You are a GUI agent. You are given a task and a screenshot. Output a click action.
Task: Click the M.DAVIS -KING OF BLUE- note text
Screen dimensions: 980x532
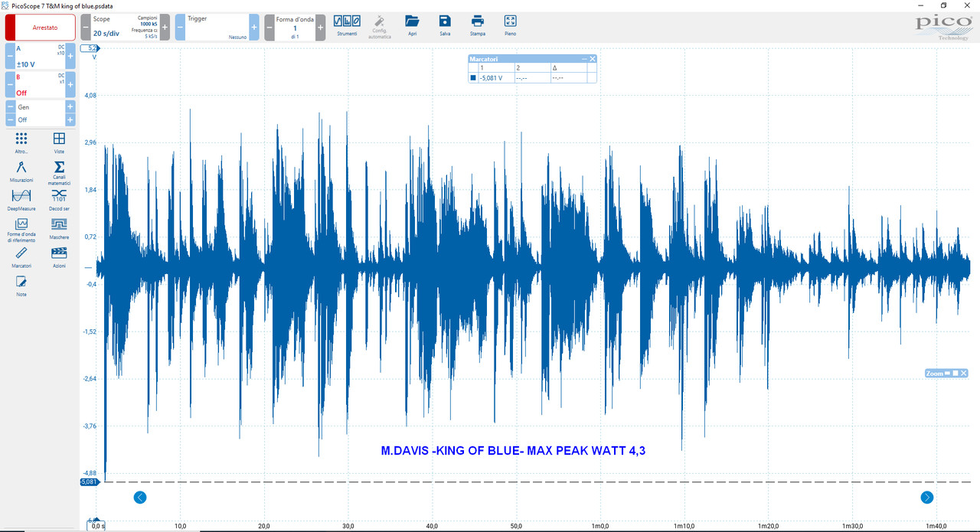[x=513, y=451]
